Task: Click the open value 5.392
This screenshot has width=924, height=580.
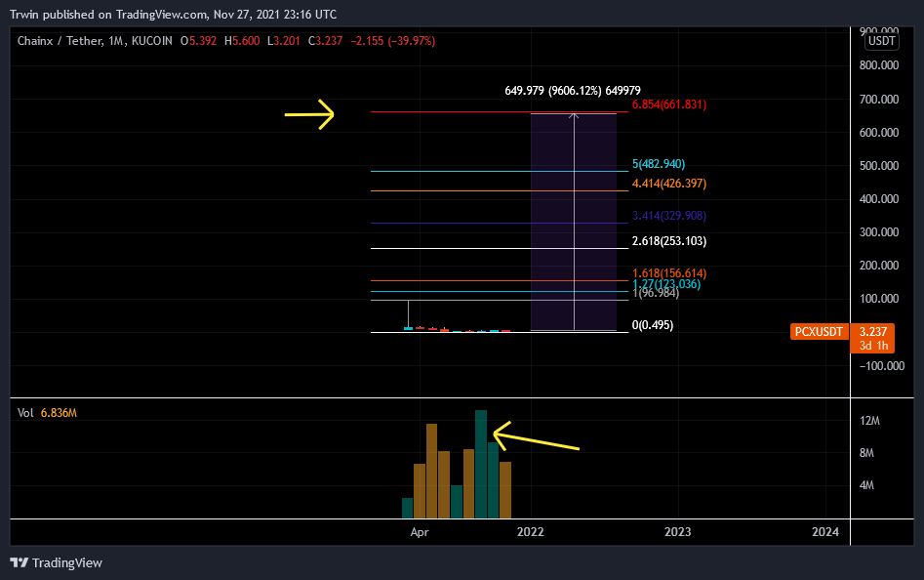Action: pyautogui.click(x=203, y=41)
